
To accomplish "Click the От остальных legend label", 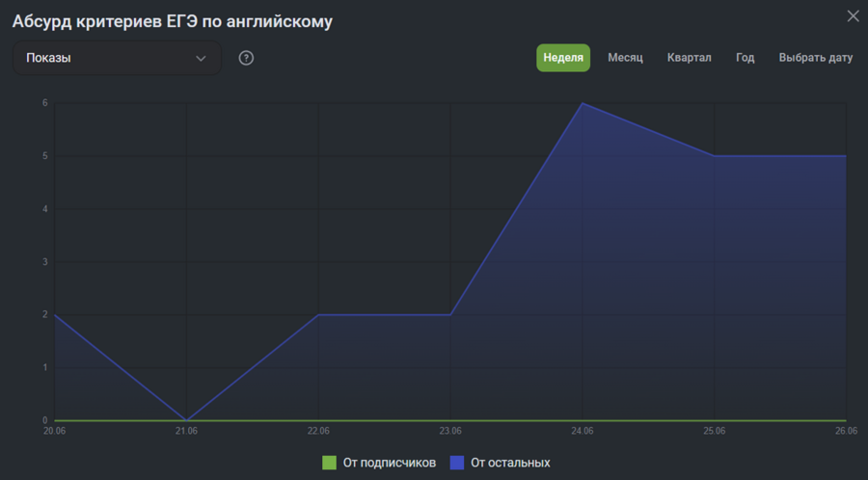I will click(510, 463).
